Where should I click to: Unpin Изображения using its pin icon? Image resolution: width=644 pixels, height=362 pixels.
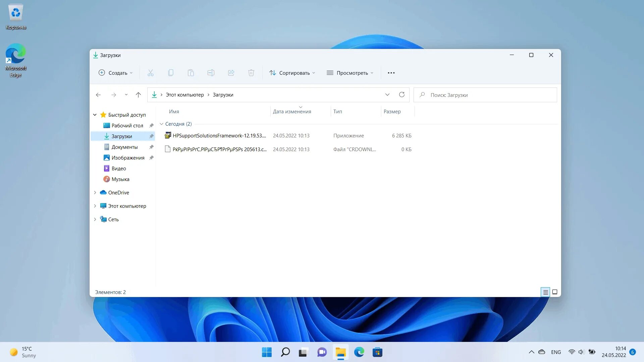click(151, 158)
